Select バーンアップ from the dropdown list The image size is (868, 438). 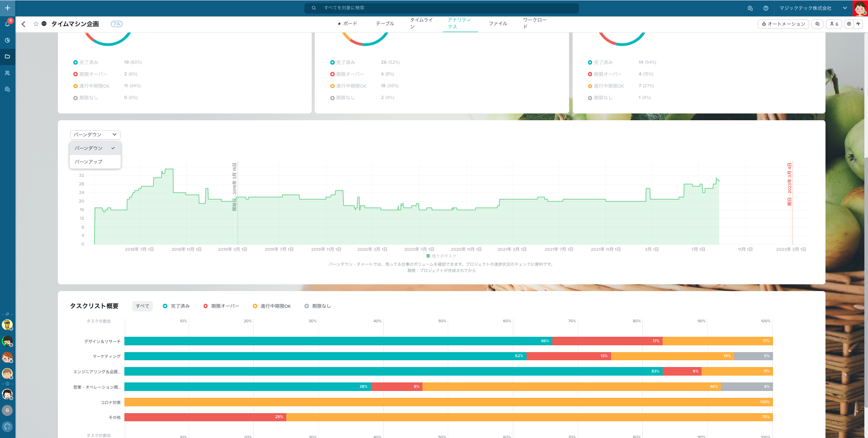click(x=89, y=162)
